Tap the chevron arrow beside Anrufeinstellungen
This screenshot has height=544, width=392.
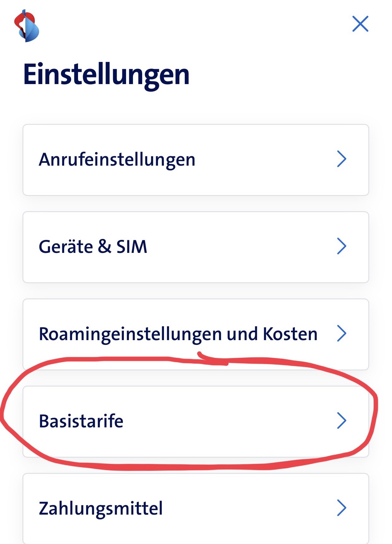pyautogui.click(x=341, y=159)
